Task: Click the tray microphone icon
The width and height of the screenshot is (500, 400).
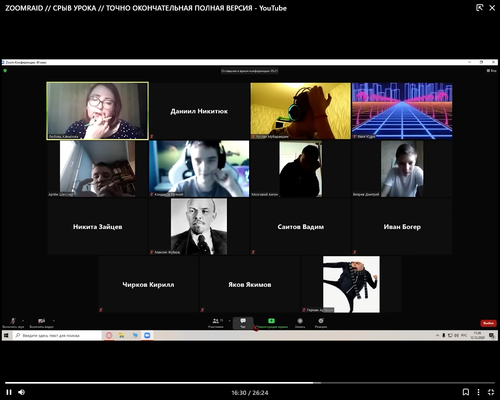Action: 444,335
